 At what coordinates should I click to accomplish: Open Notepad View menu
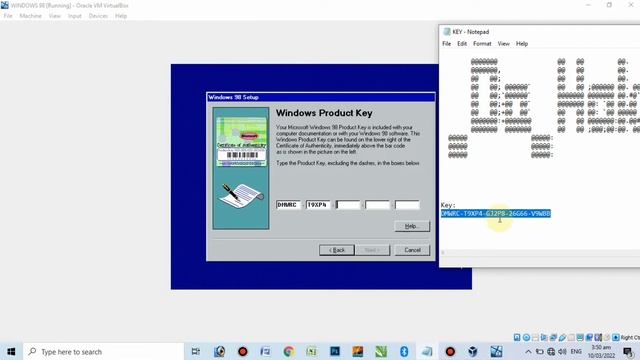tap(503, 43)
